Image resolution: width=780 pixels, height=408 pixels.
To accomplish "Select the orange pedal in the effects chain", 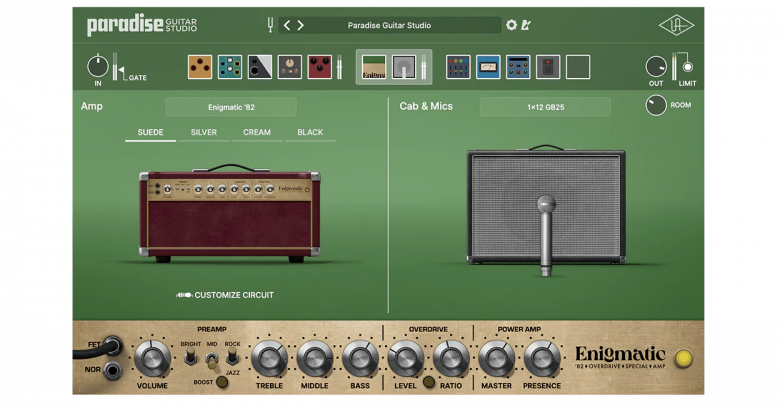I will (200, 67).
